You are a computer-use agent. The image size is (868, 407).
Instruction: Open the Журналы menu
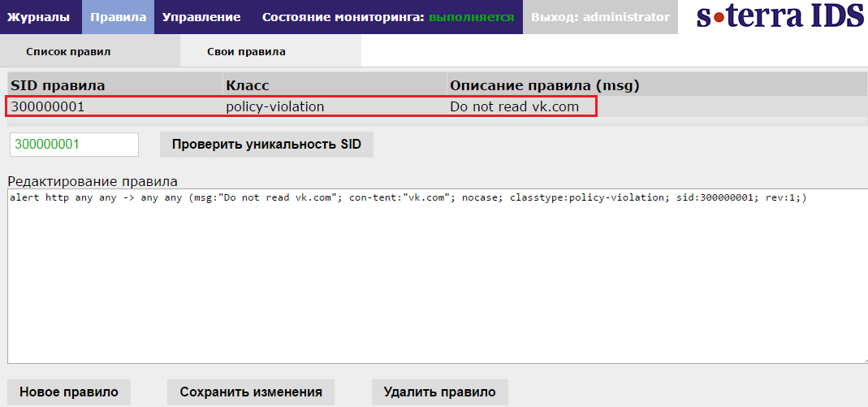click(41, 17)
